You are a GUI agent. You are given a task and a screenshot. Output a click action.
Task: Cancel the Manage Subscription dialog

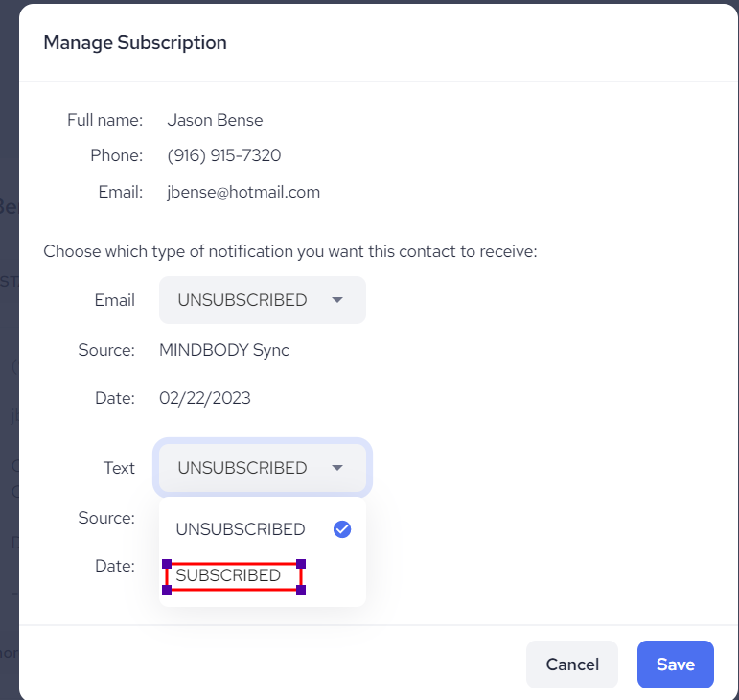(572, 665)
